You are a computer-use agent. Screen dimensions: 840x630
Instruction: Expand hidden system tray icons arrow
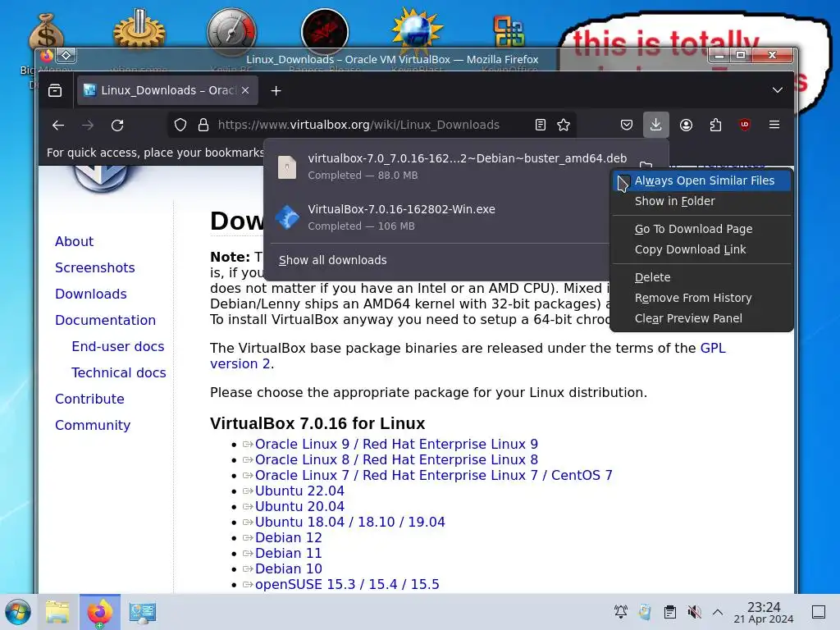718,612
